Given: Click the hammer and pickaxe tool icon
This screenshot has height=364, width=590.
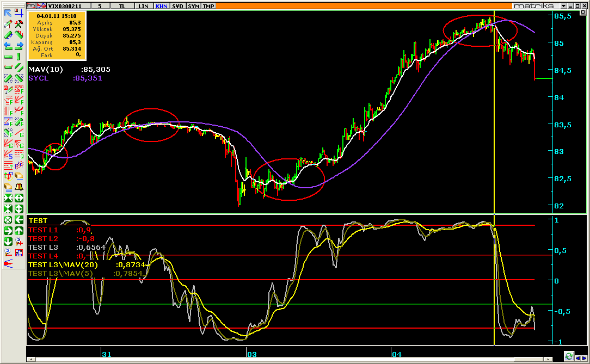Looking at the screenshot, I should point(19,24).
